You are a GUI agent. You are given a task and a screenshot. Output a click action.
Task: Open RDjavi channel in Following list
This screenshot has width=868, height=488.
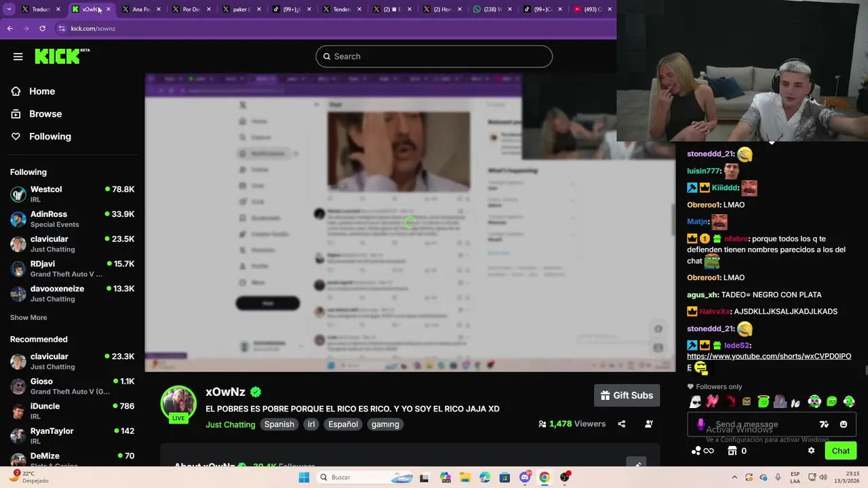point(72,268)
